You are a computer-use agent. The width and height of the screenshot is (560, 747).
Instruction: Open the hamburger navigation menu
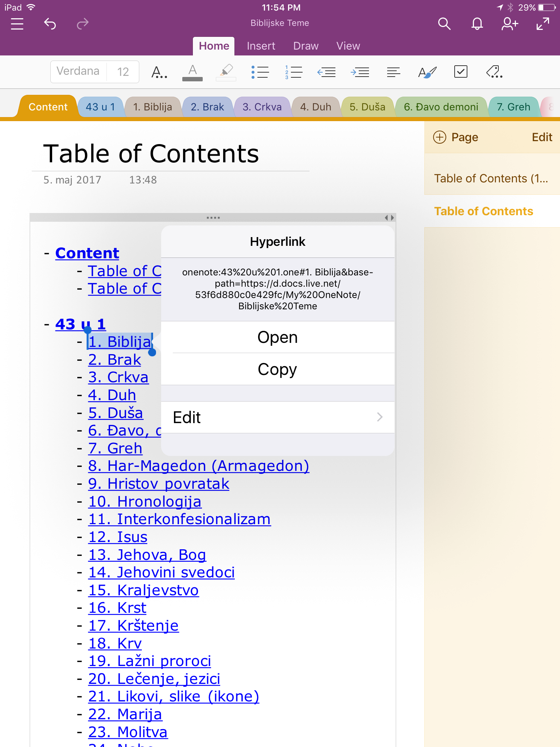pyautogui.click(x=17, y=24)
